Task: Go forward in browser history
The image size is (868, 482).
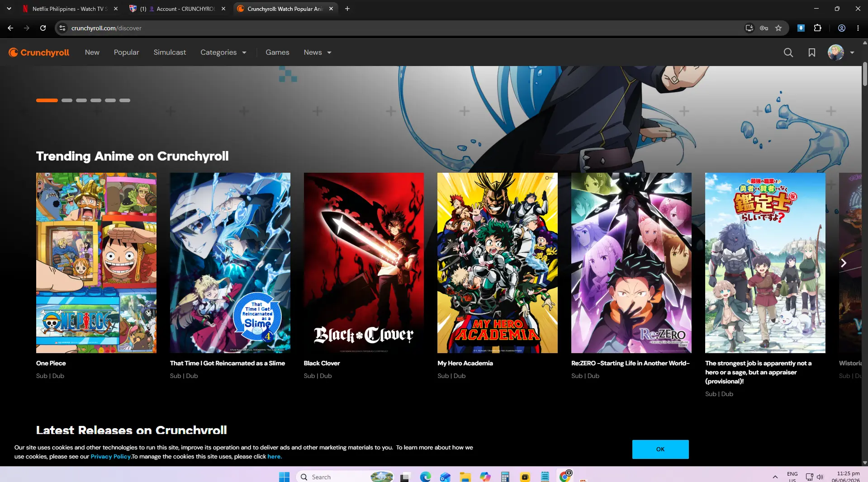Action: tap(27, 28)
